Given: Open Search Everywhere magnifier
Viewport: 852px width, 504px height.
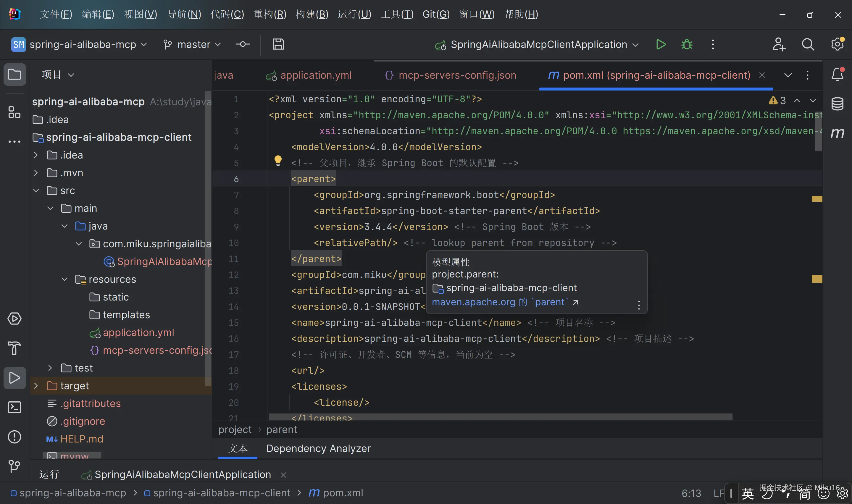Looking at the screenshot, I should pos(808,44).
